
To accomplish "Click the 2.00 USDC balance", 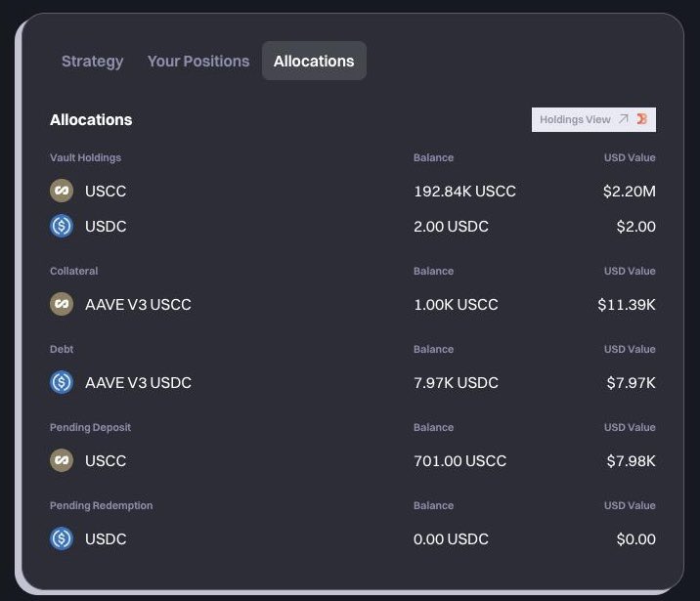I will (451, 226).
